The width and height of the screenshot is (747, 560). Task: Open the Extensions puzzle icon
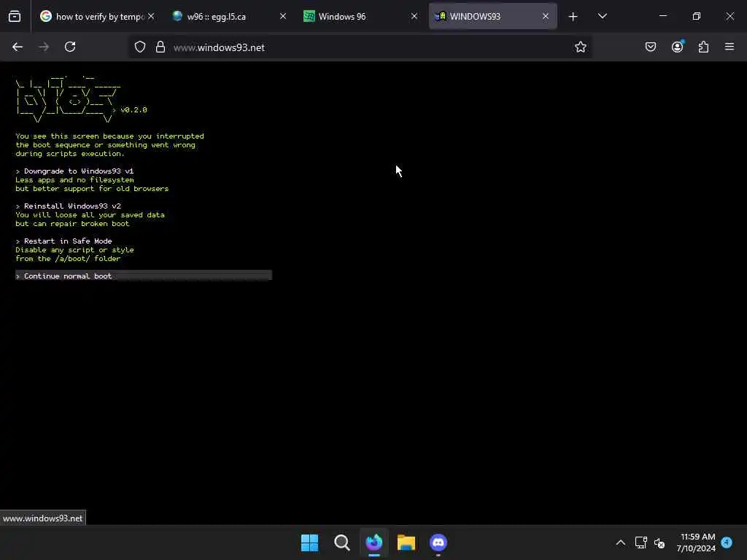coord(704,47)
